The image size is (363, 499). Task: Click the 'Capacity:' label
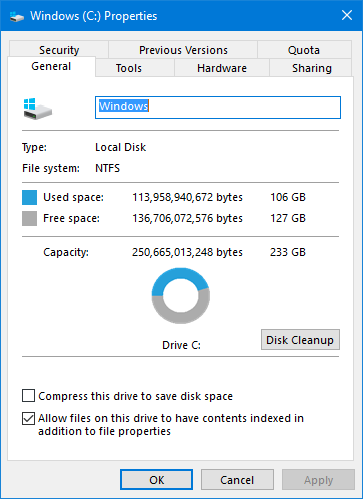(66, 252)
